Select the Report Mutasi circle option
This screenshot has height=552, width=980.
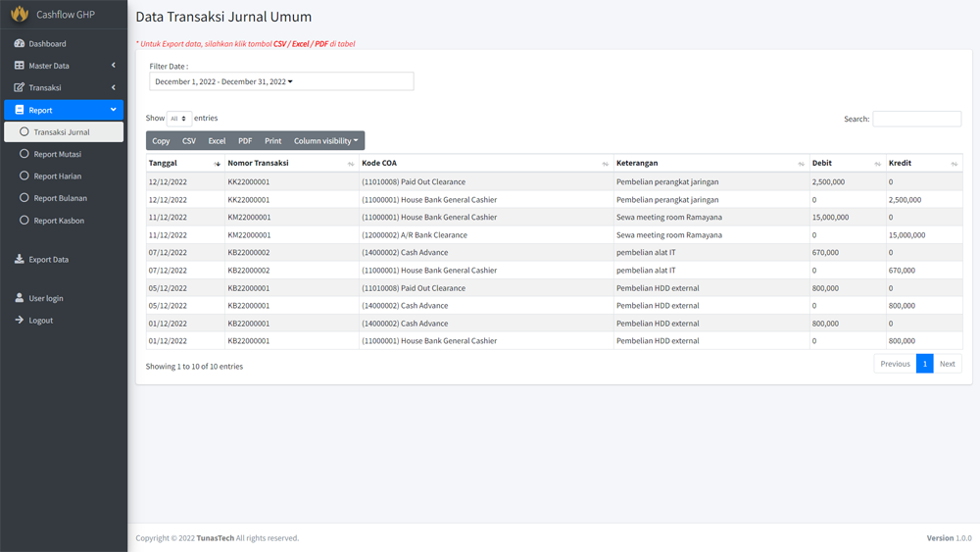click(x=24, y=154)
